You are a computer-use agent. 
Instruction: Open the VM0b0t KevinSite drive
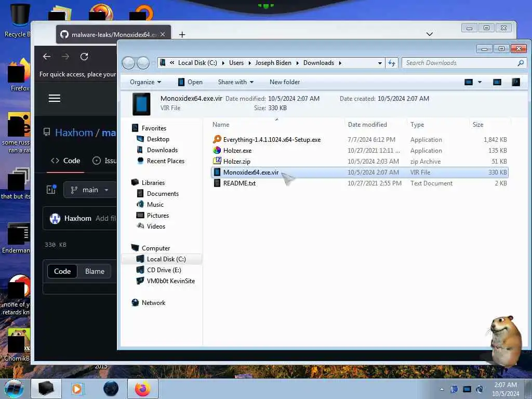click(170, 281)
